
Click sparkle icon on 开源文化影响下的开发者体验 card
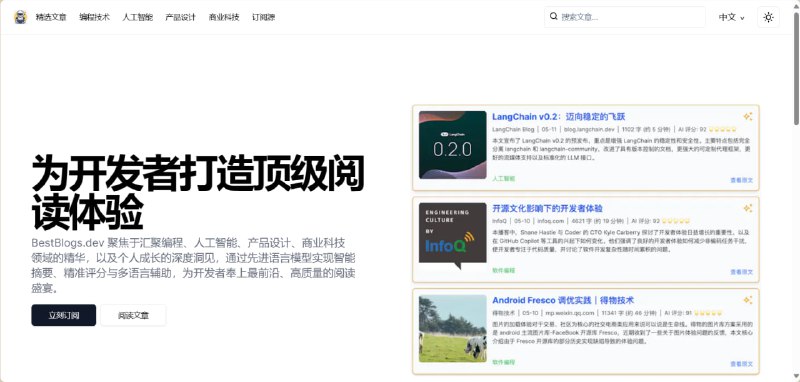click(747, 208)
